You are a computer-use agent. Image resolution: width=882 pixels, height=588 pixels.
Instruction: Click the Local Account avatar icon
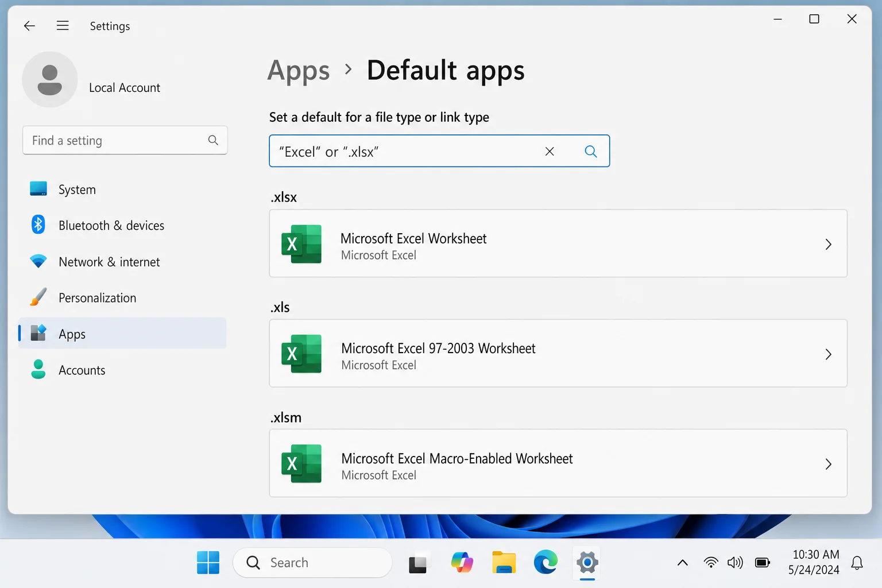[50, 79]
